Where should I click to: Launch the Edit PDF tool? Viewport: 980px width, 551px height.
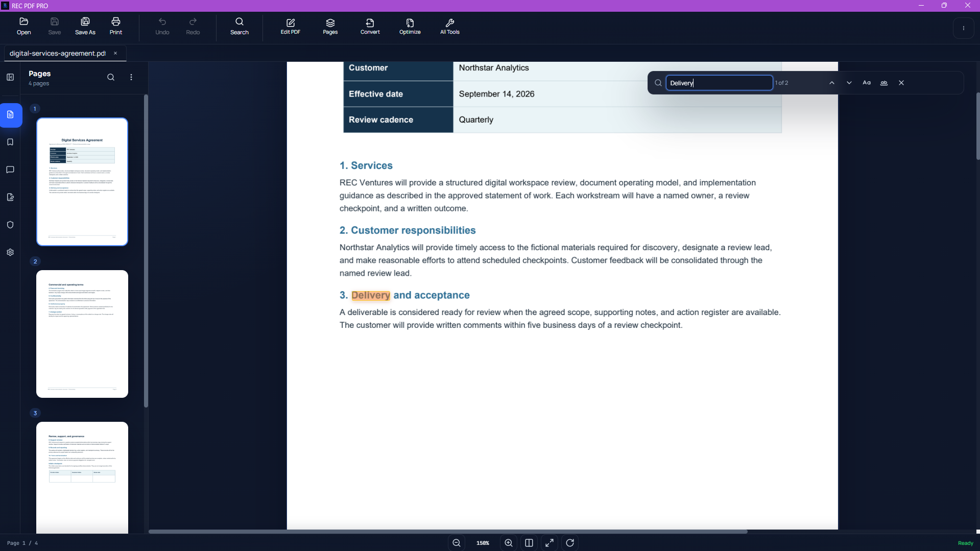tap(291, 27)
